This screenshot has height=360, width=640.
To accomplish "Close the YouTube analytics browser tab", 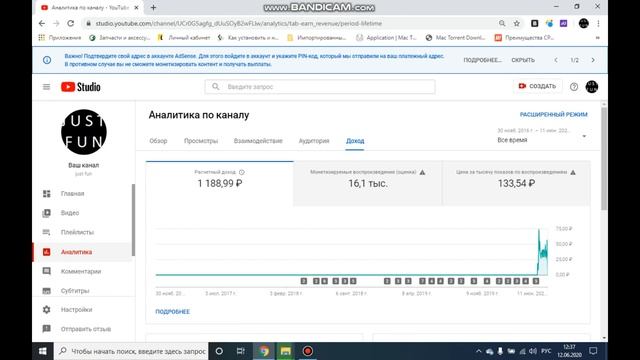I will point(136,7).
